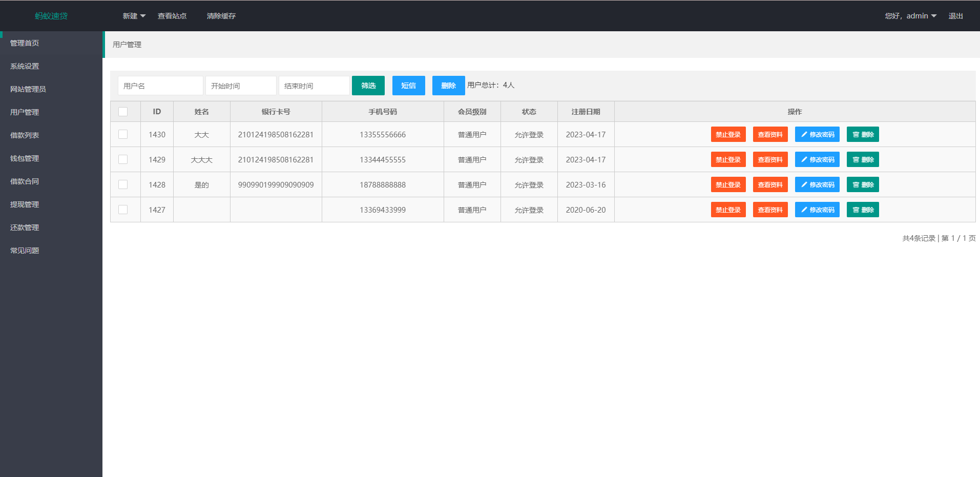Click pencil edit-password icon for user 1428
Image resolution: width=980 pixels, height=477 pixels.
click(x=804, y=185)
